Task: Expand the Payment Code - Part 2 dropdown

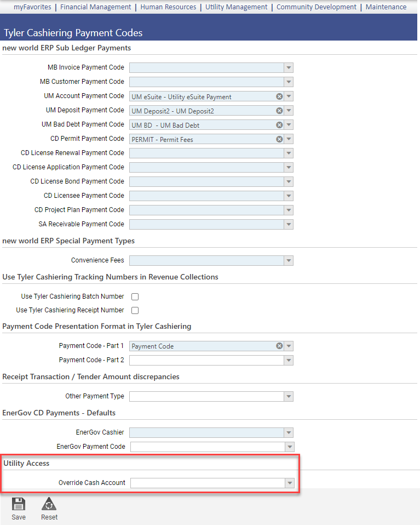Action: 289,360
